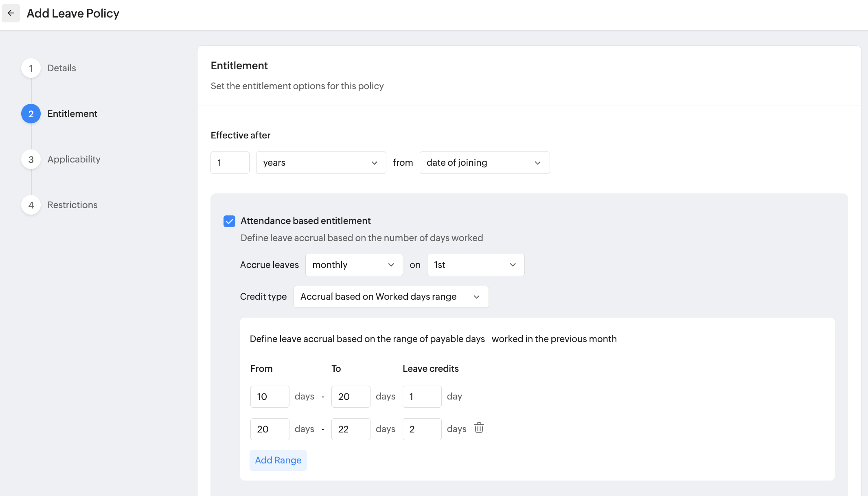Delete the second range with trash icon
This screenshot has width=868, height=496.
(x=479, y=428)
